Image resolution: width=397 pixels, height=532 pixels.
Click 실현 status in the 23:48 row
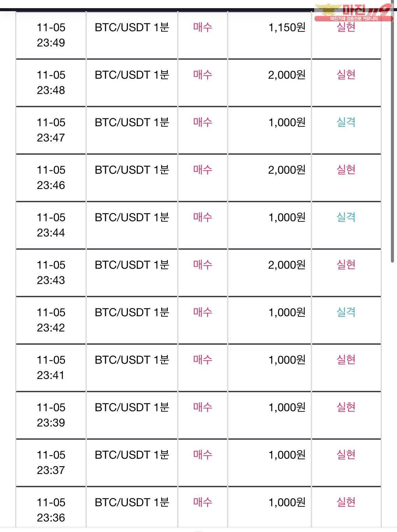(346, 75)
